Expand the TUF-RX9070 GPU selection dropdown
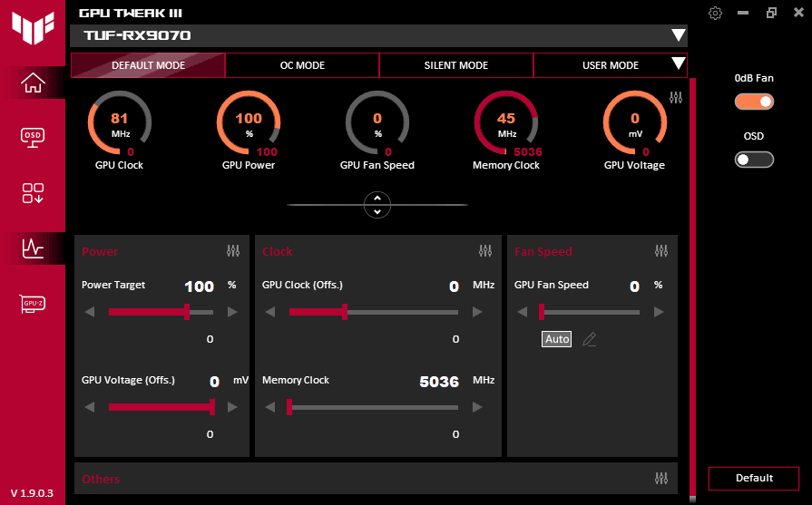The image size is (812, 505). (678, 35)
